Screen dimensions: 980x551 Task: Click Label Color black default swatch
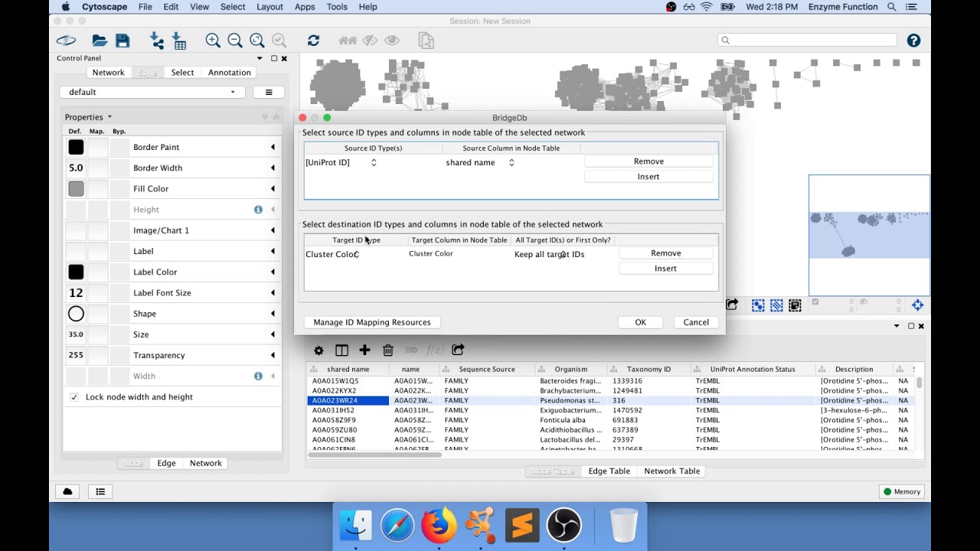(x=76, y=272)
